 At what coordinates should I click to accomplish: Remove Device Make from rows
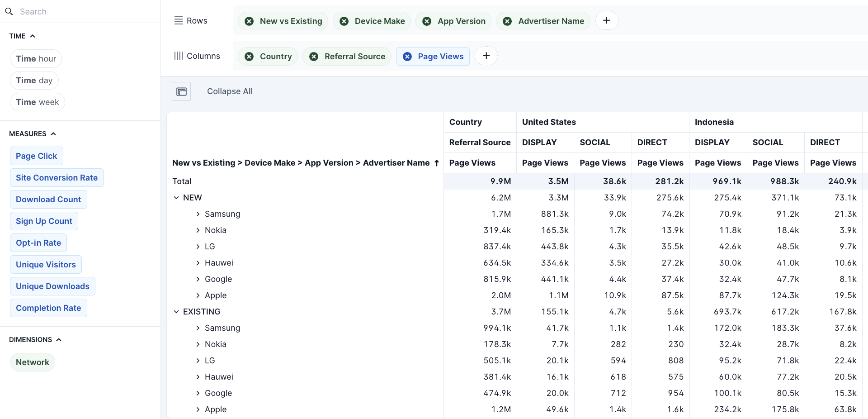click(x=344, y=21)
